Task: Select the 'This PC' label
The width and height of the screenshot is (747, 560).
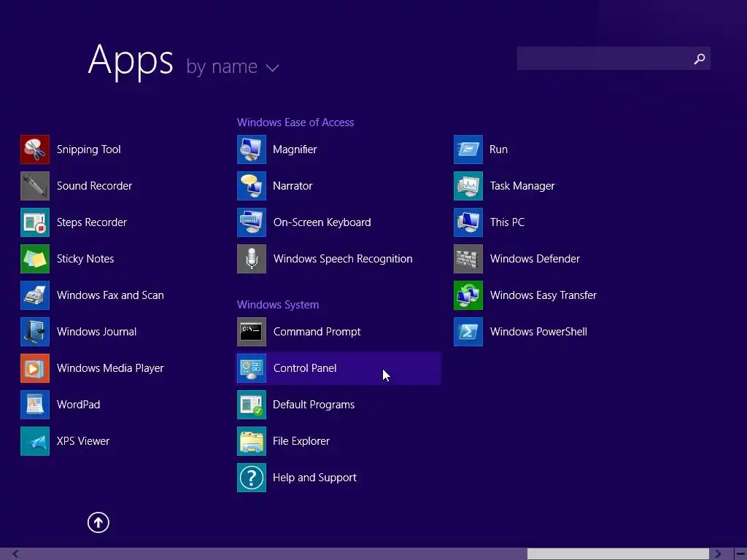Action: pyautogui.click(x=507, y=222)
